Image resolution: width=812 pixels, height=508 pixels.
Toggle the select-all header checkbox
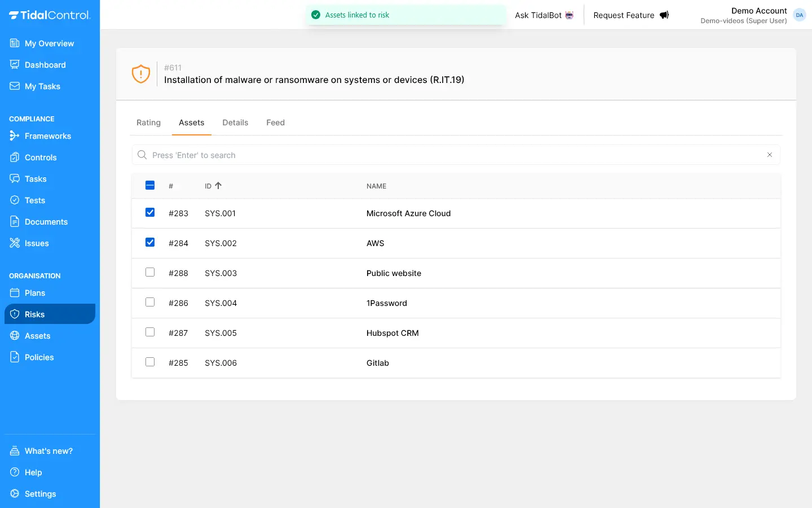(150, 186)
